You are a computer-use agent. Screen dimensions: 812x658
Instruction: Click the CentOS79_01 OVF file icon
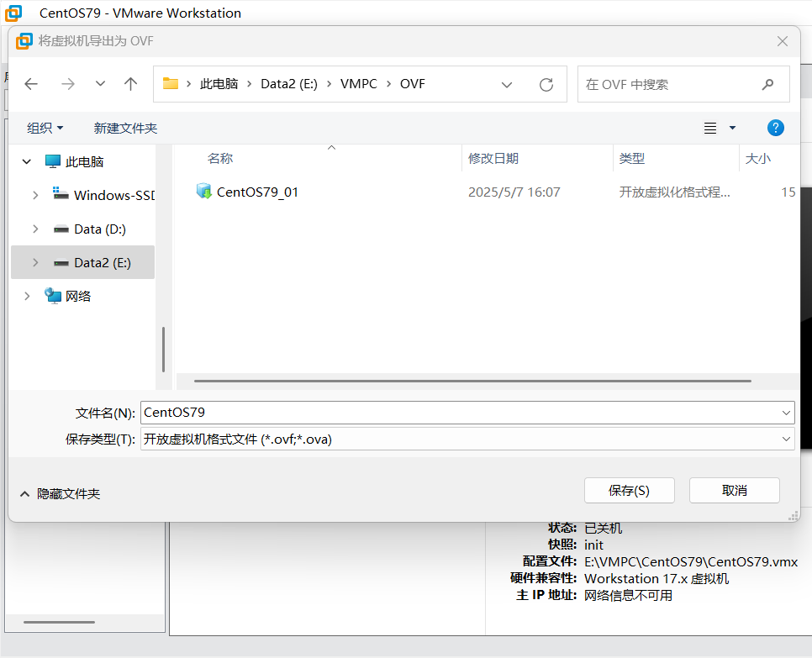point(204,192)
